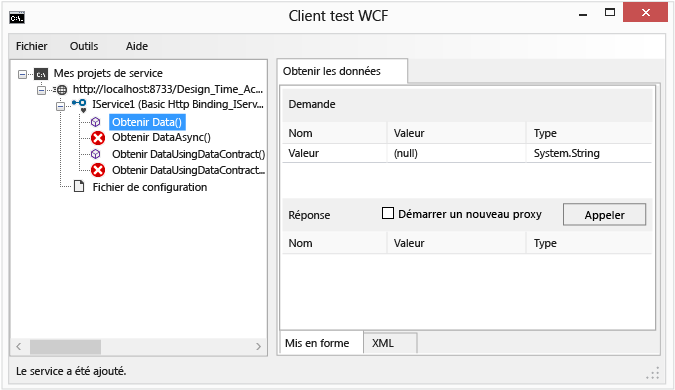Image resolution: width=675 pixels, height=390 pixels.
Task: Select the http://localhost:8733 service node
Action: tap(168, 89)
